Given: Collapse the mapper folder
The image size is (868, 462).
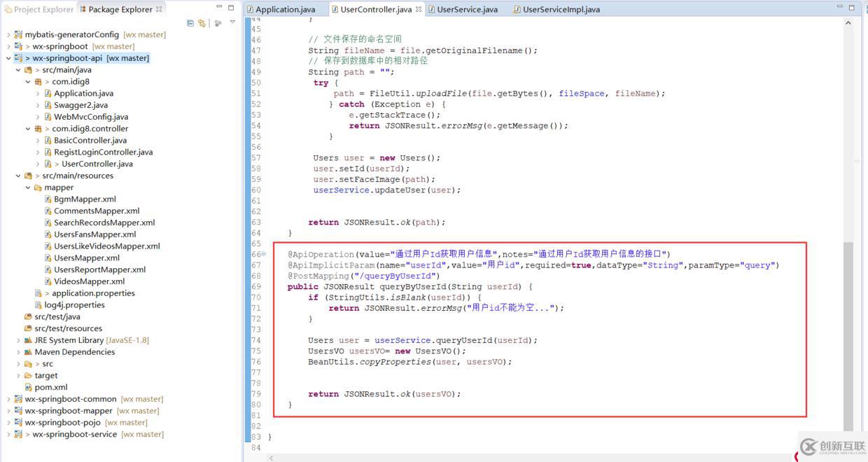Looking at the screenshot, I should point(28,188).
